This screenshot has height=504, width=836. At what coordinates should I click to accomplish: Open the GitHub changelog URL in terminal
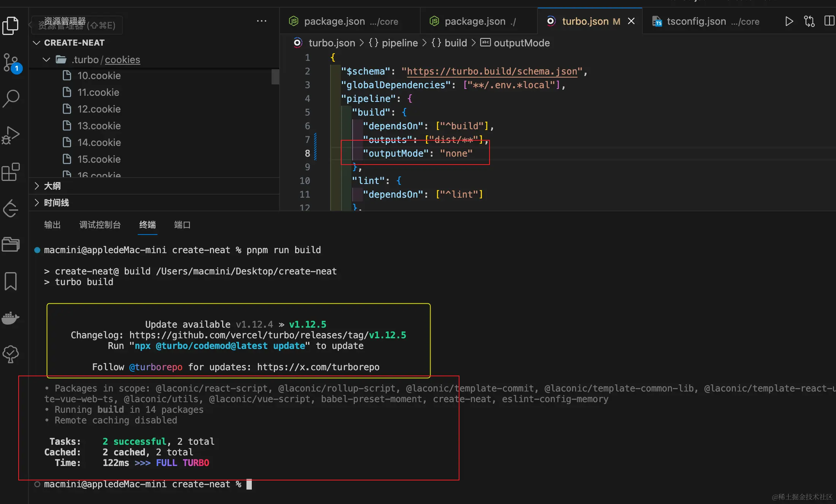(x=268, y=335)
